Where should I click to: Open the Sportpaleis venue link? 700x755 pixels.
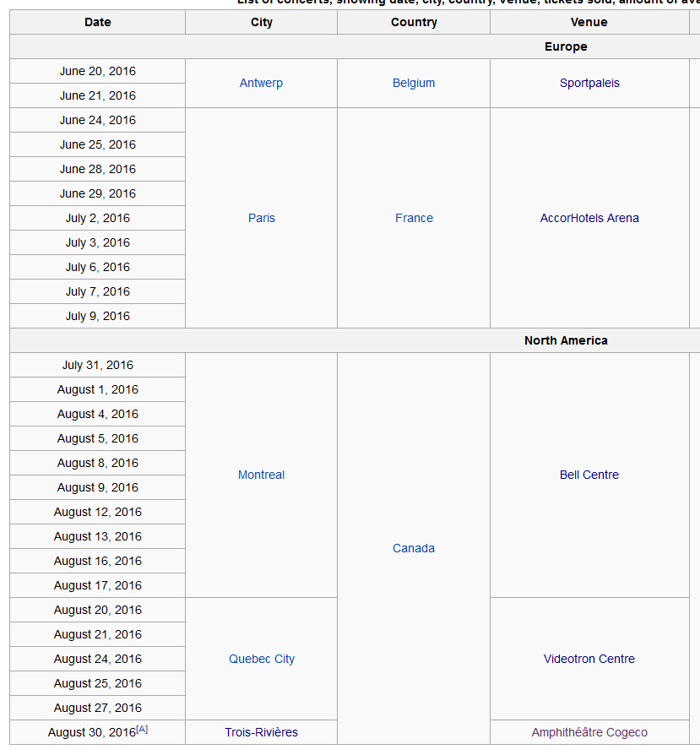[x=589, y=83]
